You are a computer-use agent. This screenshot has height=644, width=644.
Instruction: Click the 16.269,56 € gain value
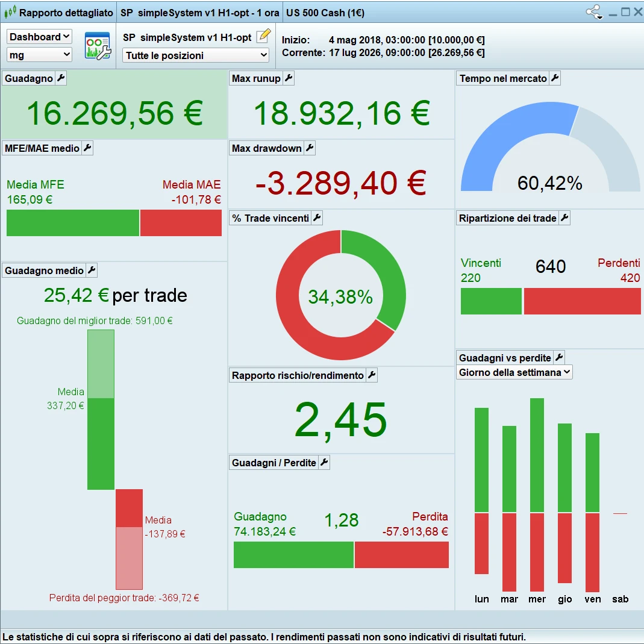pos(114,113)
